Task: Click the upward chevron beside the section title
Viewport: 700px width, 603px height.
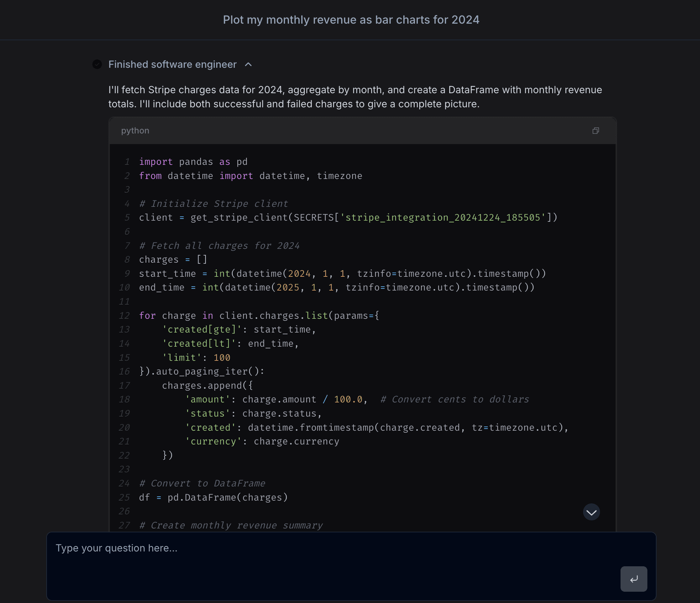Action: coord(248,65)
